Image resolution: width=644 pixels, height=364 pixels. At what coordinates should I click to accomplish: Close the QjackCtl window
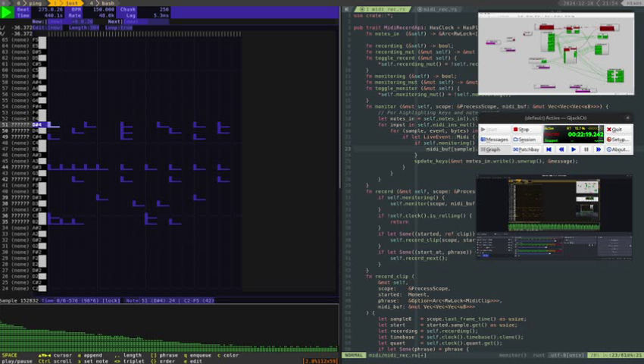click(627, 118)
